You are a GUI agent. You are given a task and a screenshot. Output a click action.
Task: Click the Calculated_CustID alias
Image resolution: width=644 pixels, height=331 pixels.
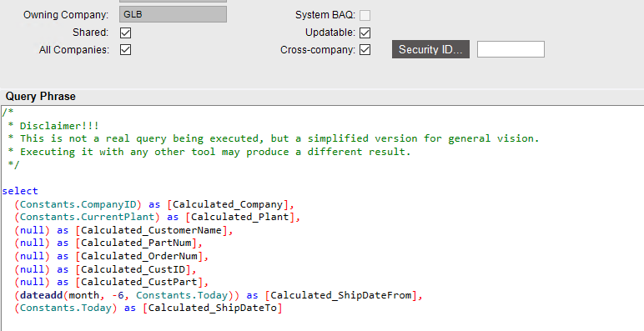(x=133, y=269)
